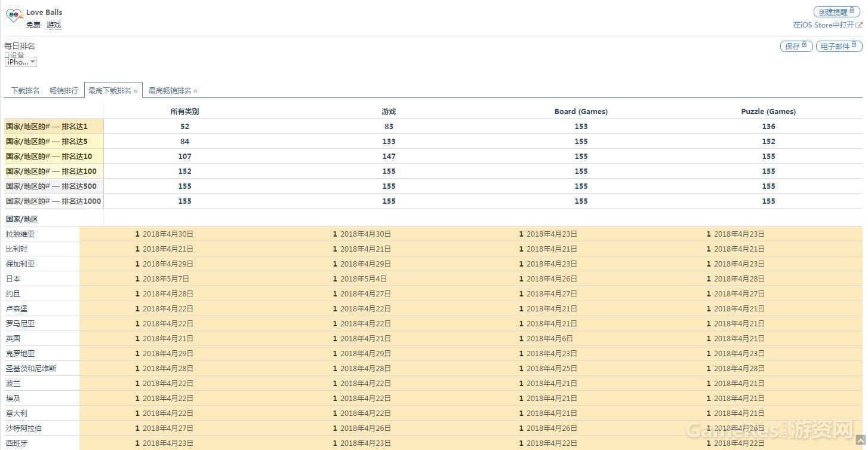The height and width of the screenshot is (450, 868).
Task: Click the 意大利 country row
Action: [433, 414]
